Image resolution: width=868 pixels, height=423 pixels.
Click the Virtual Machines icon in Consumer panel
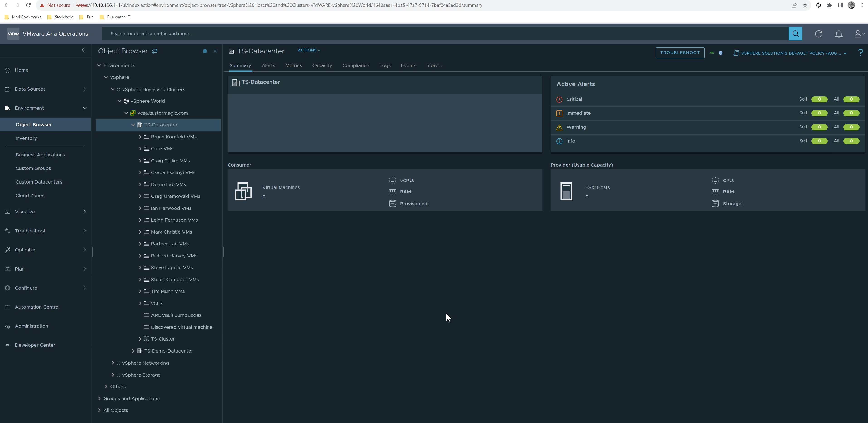[x=243, y=191]
